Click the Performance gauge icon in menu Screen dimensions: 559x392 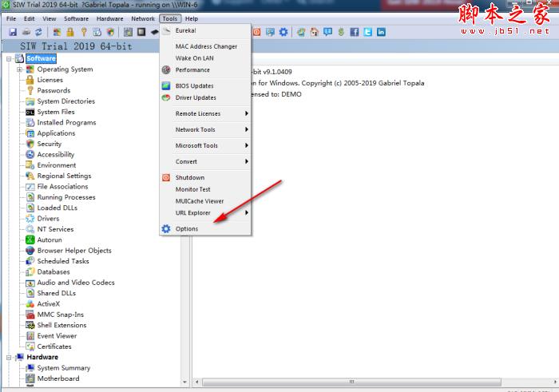(x=166, y=69)
